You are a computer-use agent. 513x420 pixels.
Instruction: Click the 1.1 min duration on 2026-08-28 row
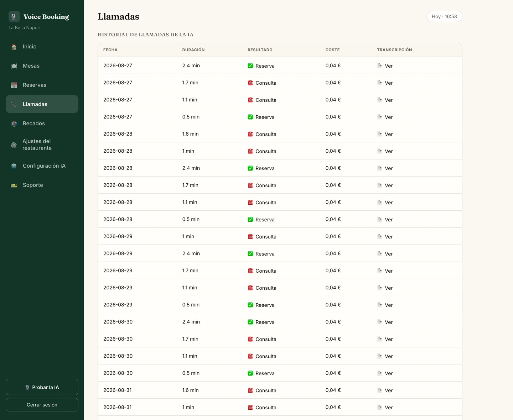[190, 202]
